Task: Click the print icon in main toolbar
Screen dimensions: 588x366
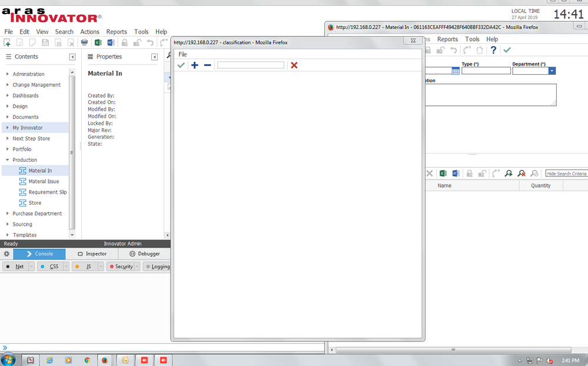Action: [x=84, y=43]
